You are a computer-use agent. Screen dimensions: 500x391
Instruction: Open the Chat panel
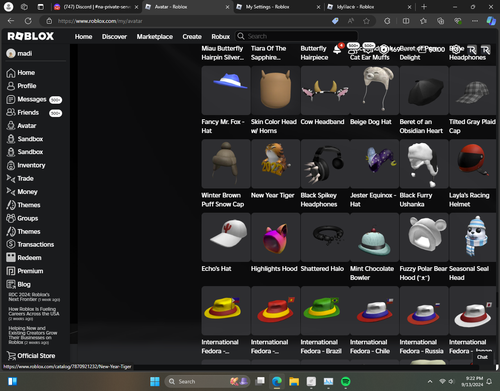[x=482, y=357]
